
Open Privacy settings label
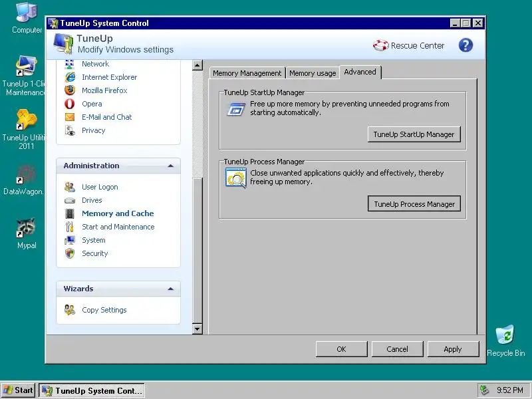94,130
